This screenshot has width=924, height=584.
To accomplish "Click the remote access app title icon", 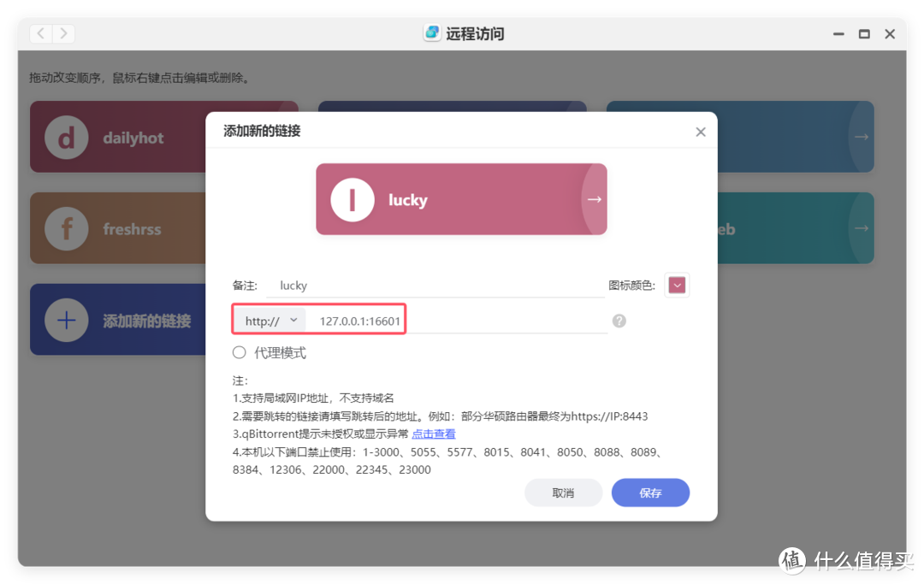I will point(432,33).
